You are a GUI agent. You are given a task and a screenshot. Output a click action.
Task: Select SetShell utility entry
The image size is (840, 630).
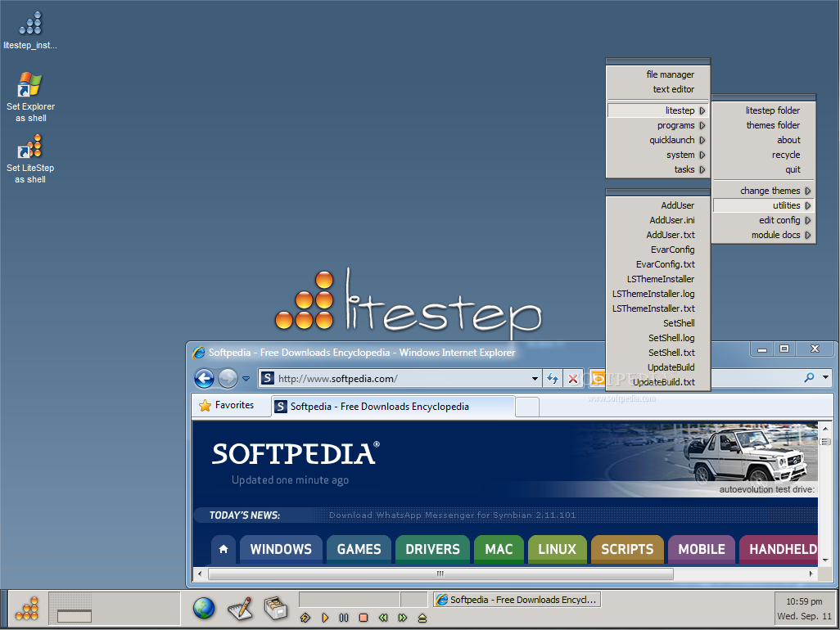[x=658, y=323]
